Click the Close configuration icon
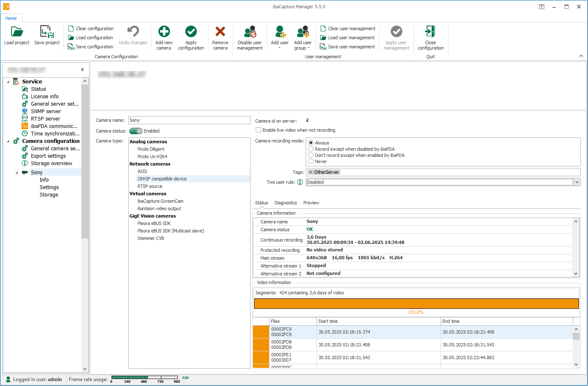 pyautogui.click(x=430, y=32)
